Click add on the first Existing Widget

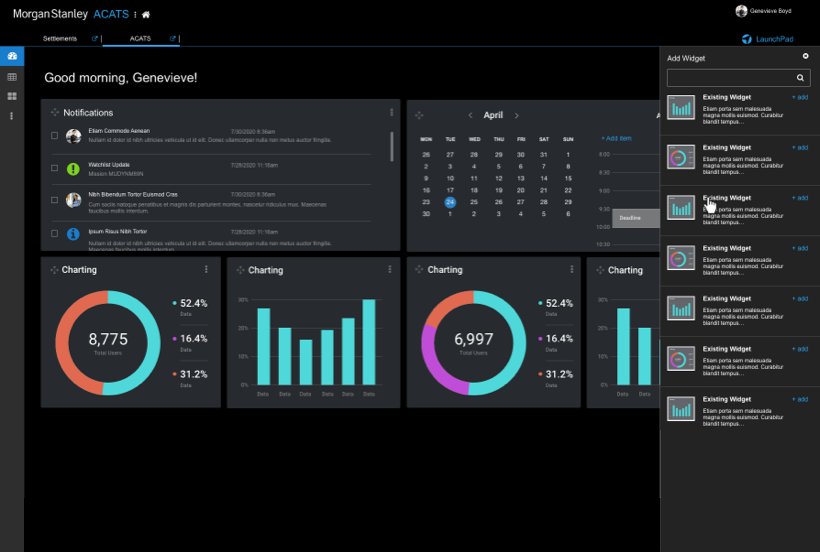(800, 97)
